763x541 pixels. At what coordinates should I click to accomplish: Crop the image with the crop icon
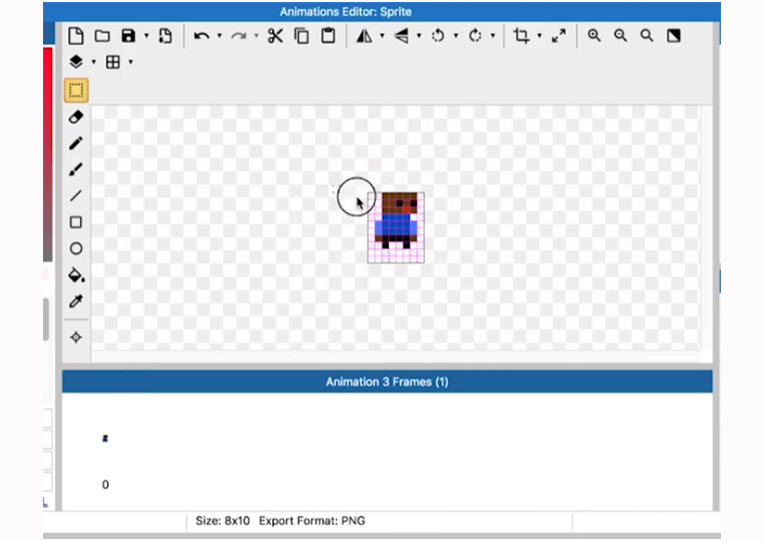tap(521, 36)
